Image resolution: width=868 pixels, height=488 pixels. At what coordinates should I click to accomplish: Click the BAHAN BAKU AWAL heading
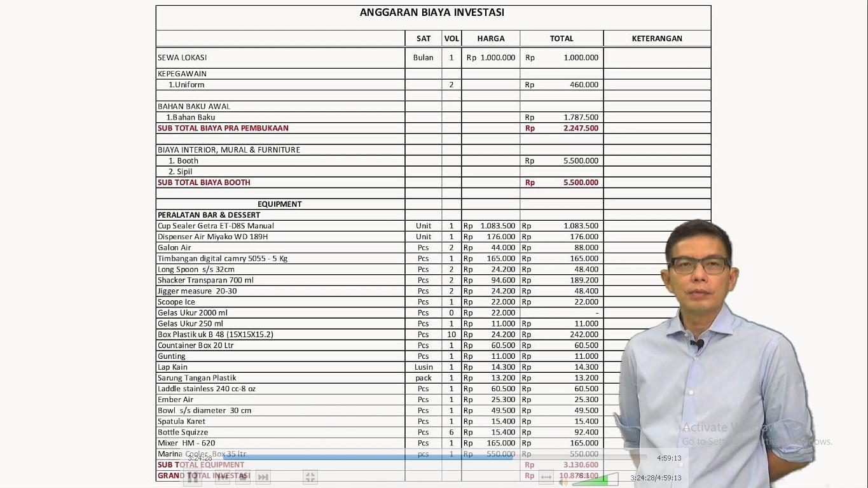coord(194,106)
